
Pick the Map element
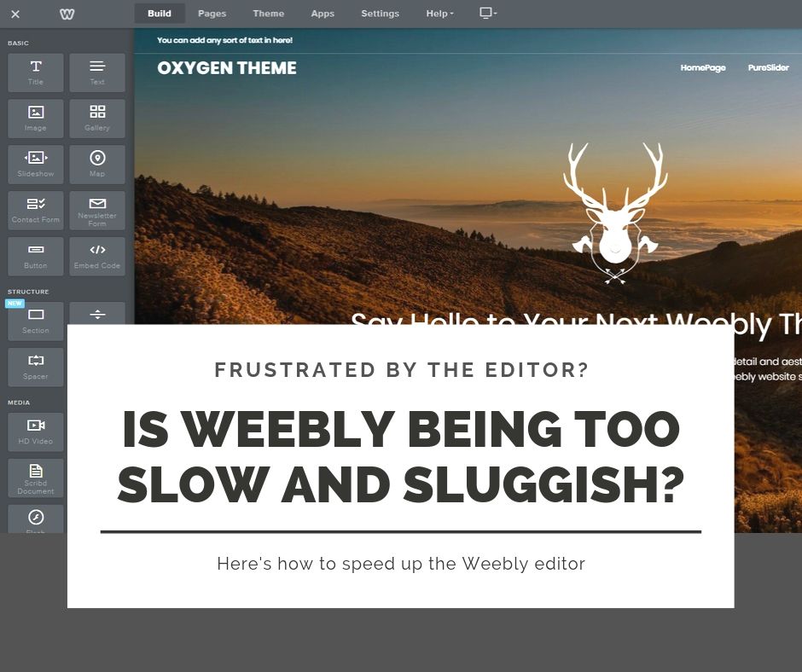tap(97, 165)
